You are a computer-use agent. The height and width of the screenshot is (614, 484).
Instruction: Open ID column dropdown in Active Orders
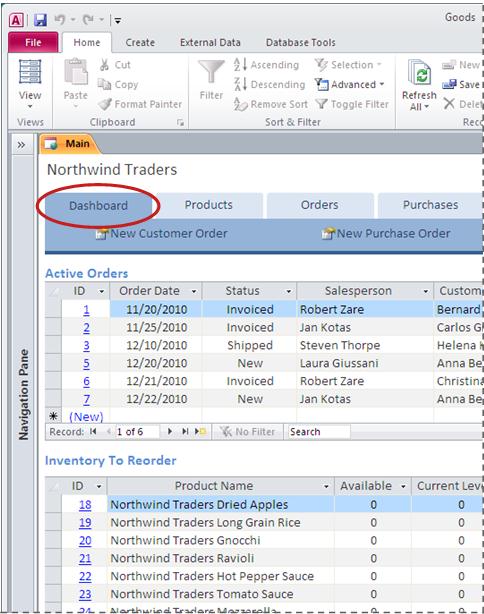tap(101, 291)
